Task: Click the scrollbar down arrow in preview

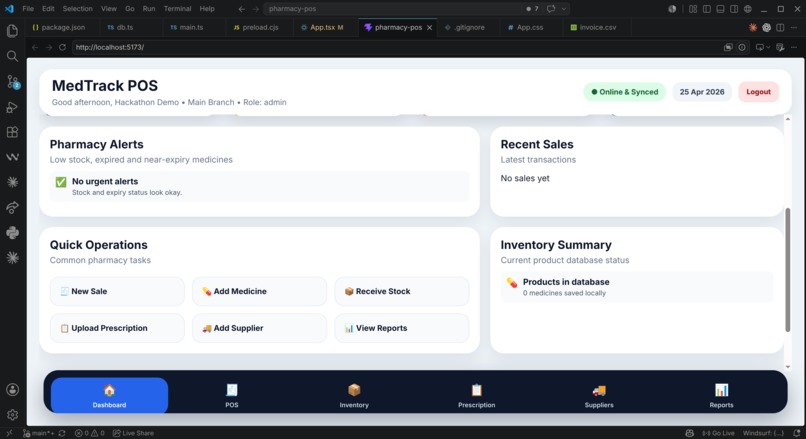Action: pyautogui.click(x=788, y=367)
